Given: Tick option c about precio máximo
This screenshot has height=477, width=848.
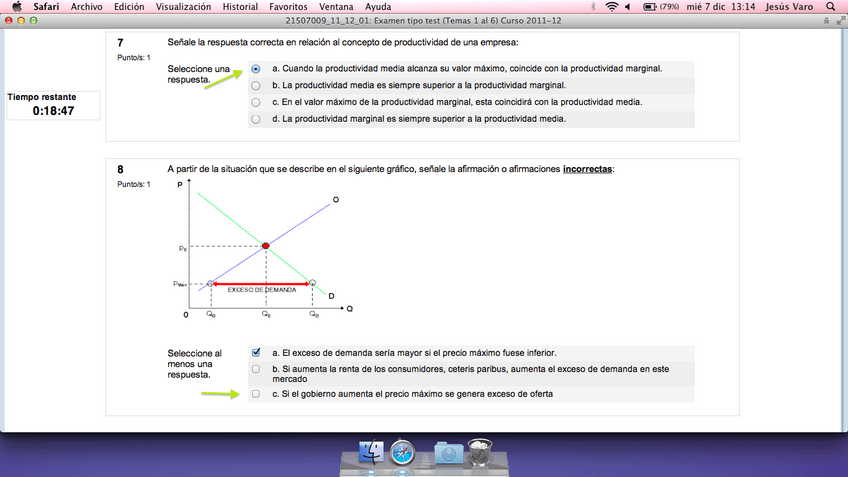Looking at the screenshot, I should point(257,394).
